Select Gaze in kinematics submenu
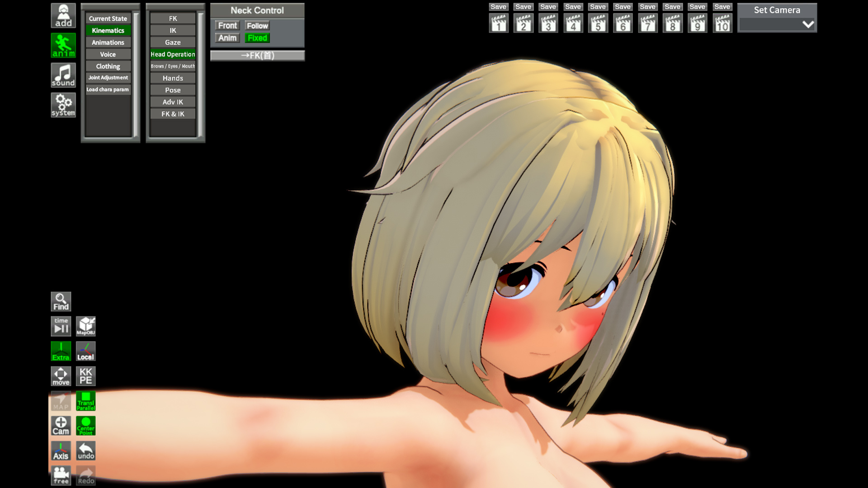Viewport: 868px width, 488px height. 173,42
